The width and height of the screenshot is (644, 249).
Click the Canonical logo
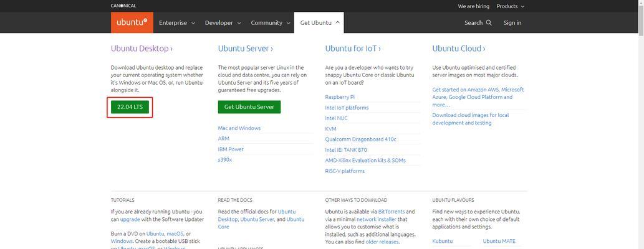tap(123, 6)
